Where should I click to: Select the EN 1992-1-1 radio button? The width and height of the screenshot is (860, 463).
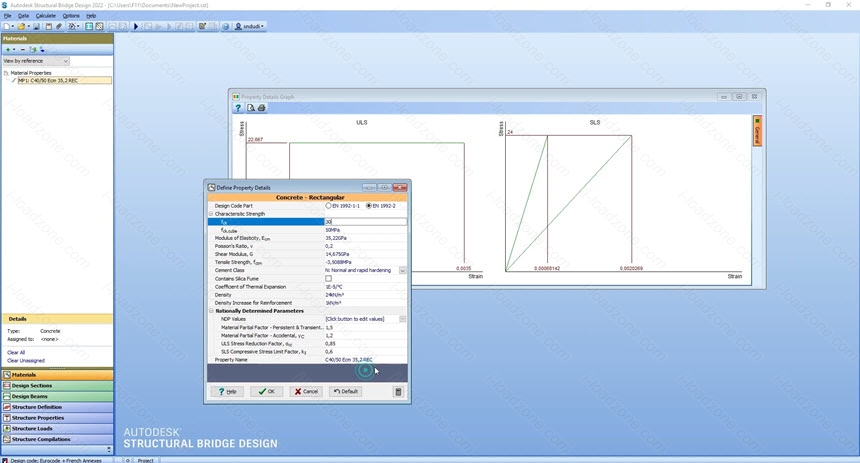328,206
